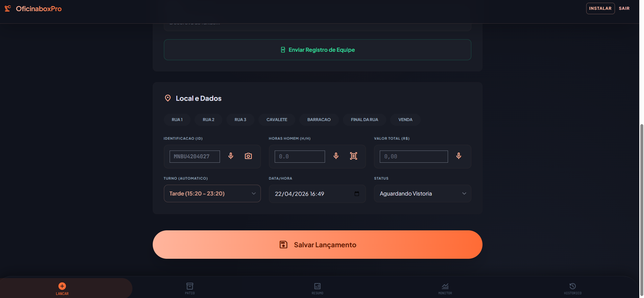This screenshot has width=644, height=298.
Task: Select the RUA 1 location chip
Action: pos(177,120)
